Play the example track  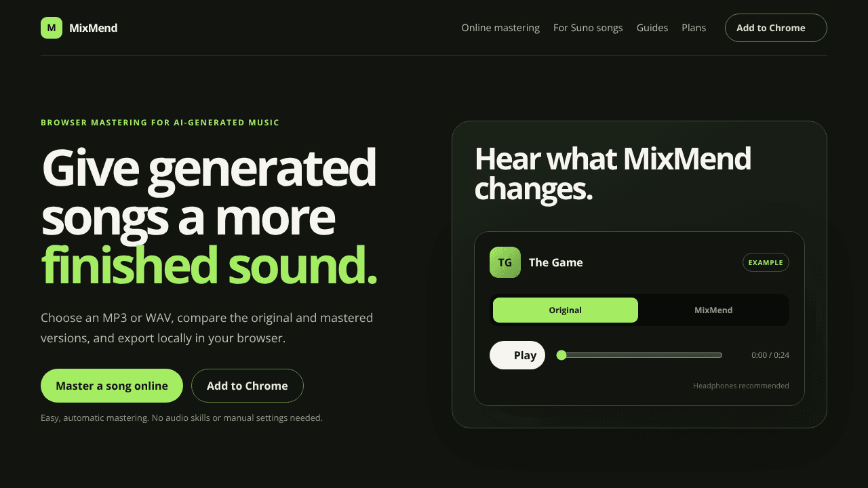point(517,355)
